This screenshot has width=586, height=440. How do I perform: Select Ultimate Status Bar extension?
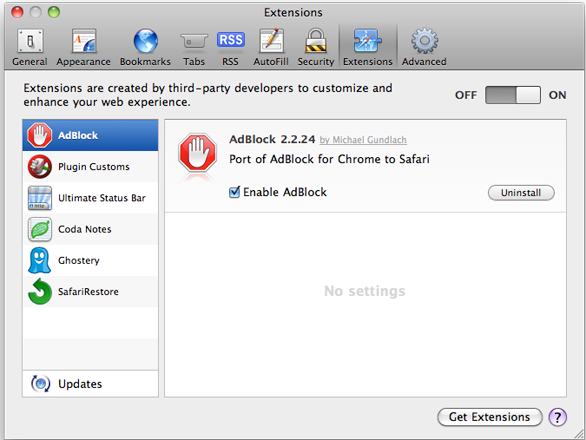point(90,198)
